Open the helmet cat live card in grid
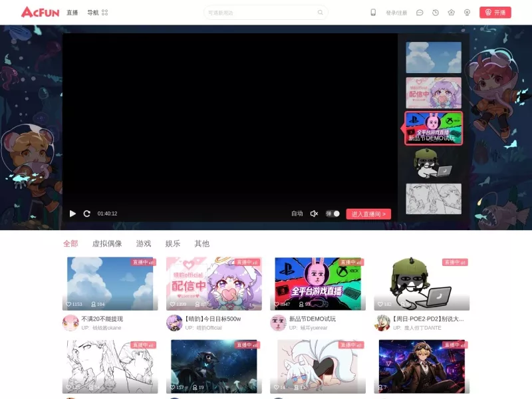 coord(422,283)
